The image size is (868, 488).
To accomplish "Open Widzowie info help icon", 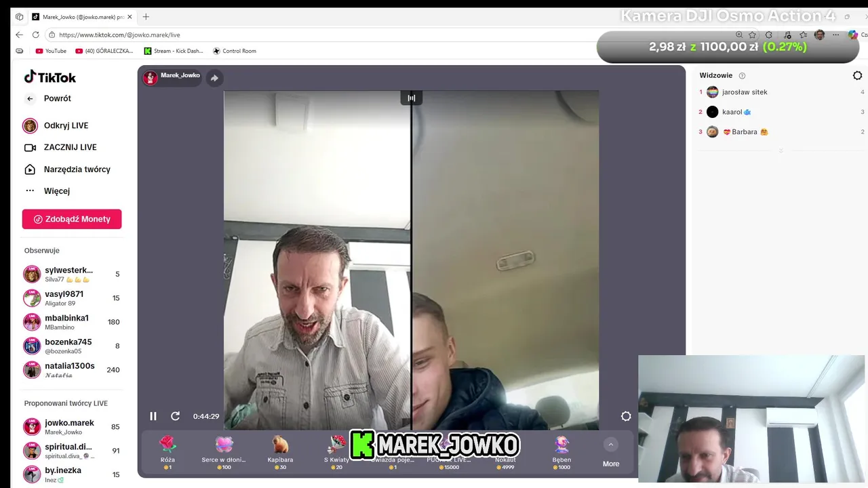I will 742,76.
